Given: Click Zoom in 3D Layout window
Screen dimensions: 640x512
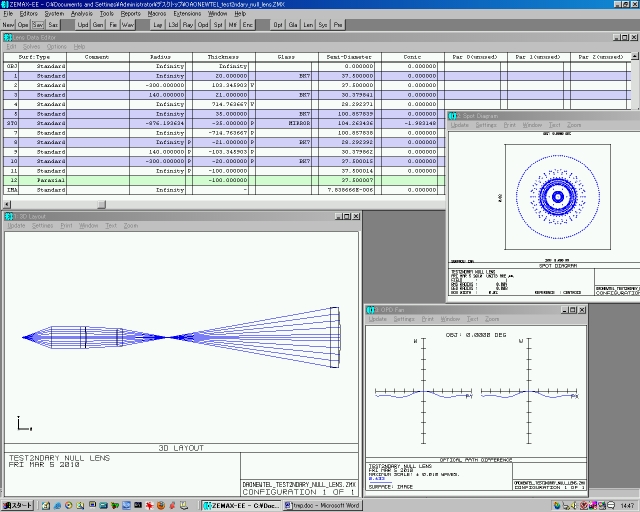Looking at the screenshot, I should (131, 225).
